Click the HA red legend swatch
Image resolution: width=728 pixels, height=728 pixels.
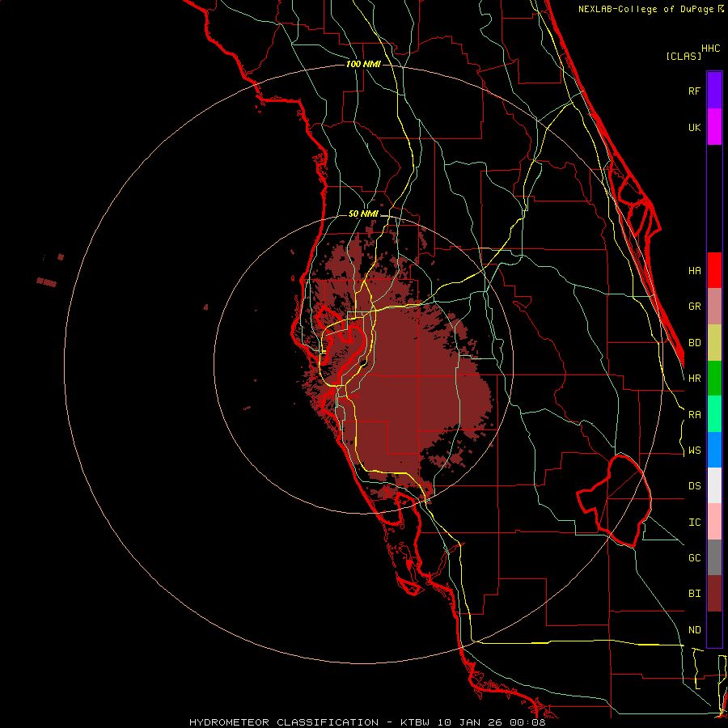coord(714,270)
